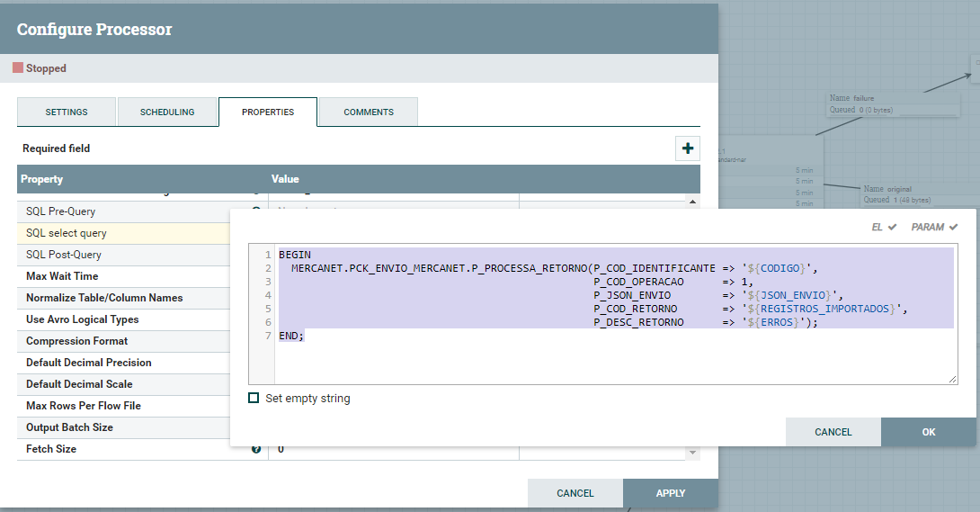Click the red Stopped status icon
This screenshot has height=512, width=980.
click(x=18, y=68)
